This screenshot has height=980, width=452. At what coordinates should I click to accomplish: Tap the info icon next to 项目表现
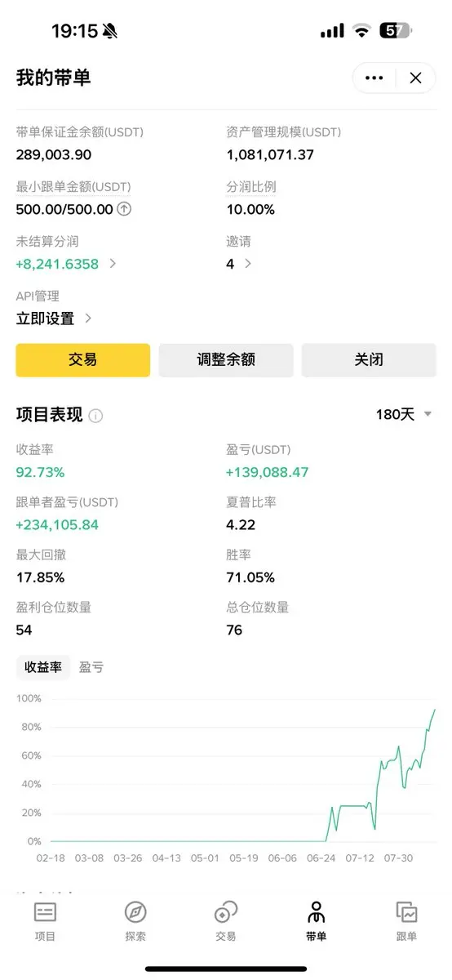point(95,416)
